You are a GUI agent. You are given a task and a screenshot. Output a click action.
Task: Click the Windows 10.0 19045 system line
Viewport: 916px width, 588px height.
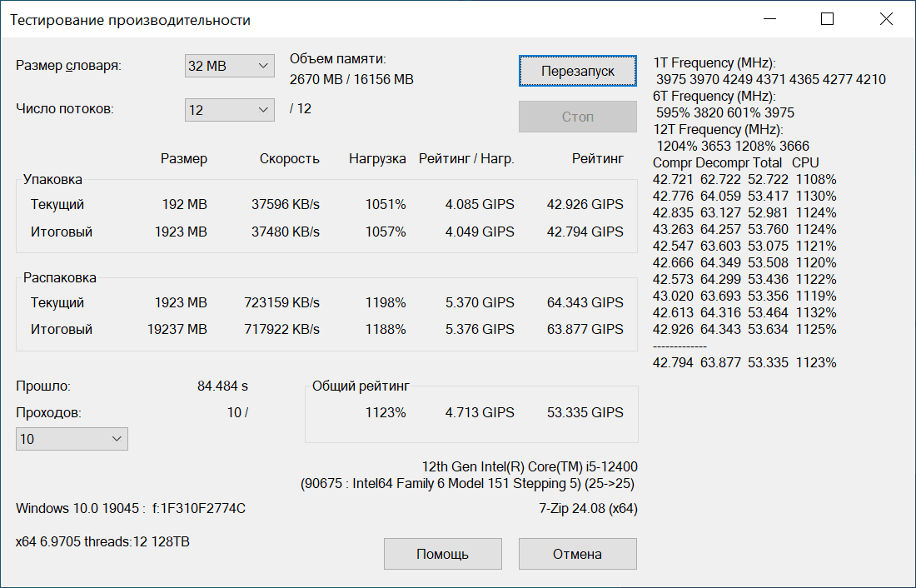(130, 509)
